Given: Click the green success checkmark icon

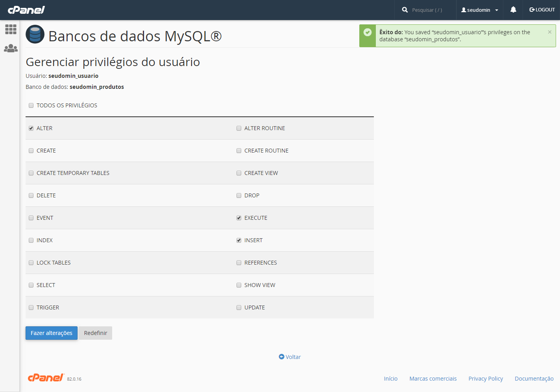Looking at the screenshot, I should 368,32.
